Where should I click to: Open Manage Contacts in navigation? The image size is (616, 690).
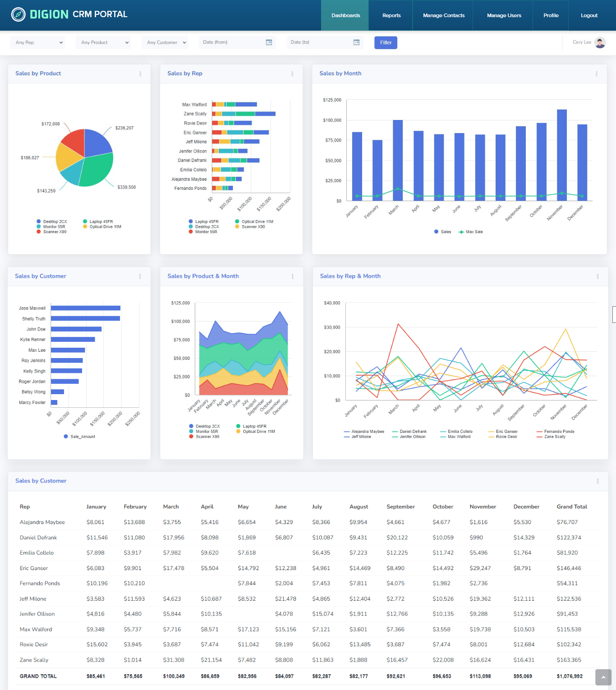pos(443,15)
